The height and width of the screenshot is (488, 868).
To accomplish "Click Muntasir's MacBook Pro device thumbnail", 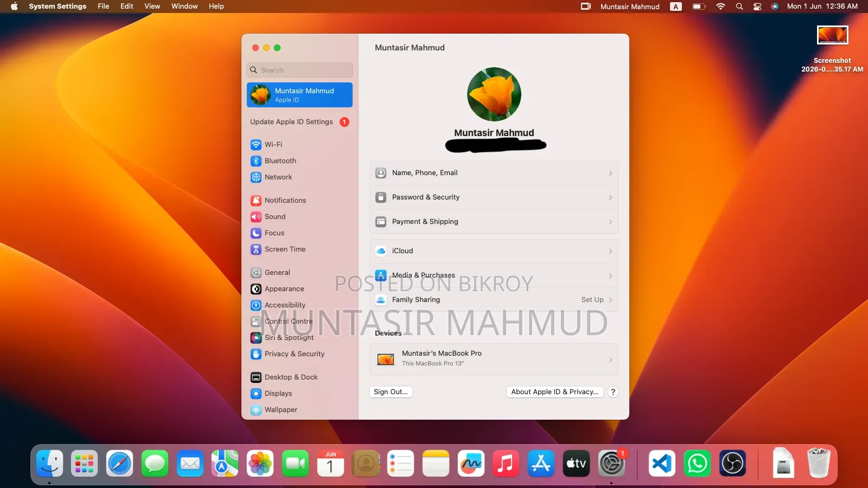I will pos(386,359).
